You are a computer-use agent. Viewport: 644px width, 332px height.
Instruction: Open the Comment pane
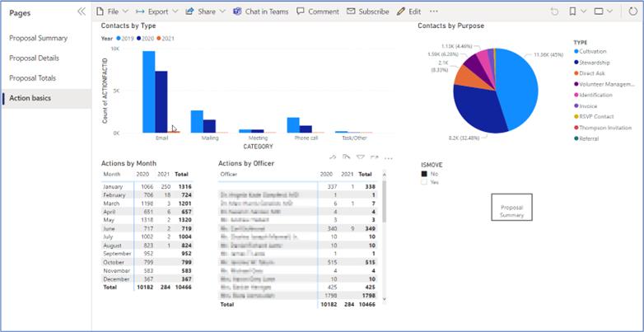318,12
